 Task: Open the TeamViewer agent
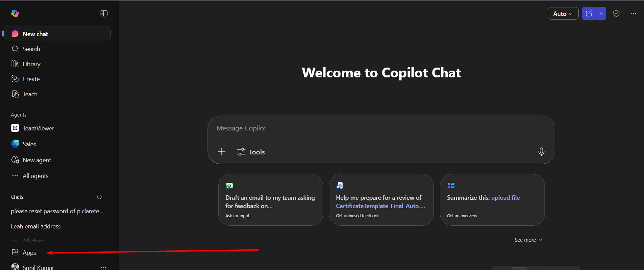38,128
